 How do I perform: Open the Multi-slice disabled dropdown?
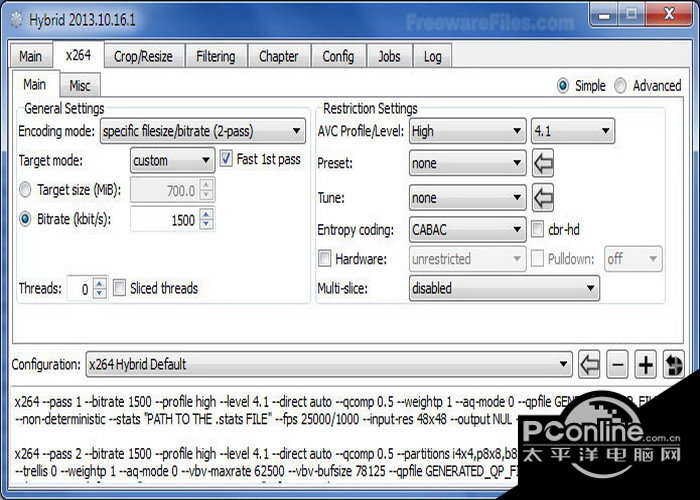[504, 288]
